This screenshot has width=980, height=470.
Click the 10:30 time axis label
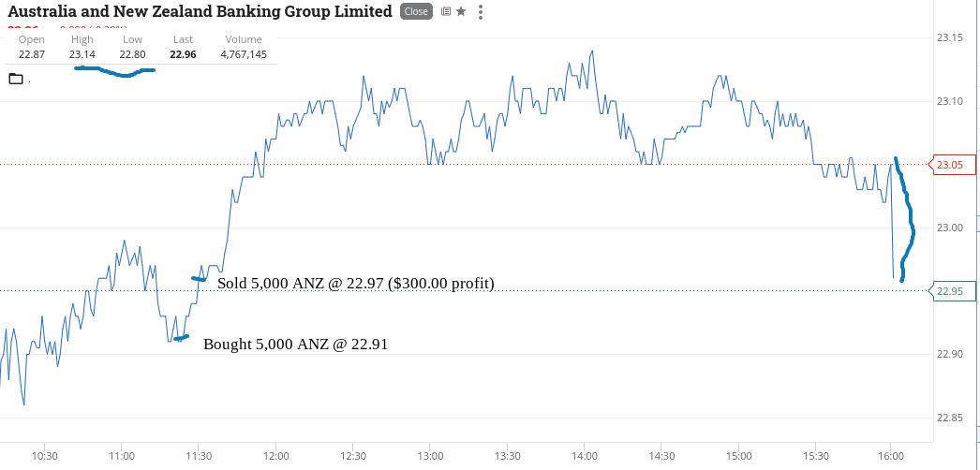(x=45, y=456)
